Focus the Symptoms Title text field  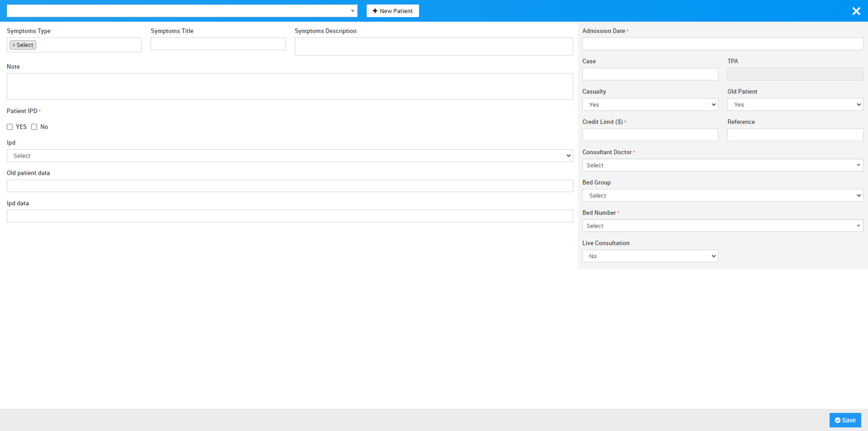pos(218,44)
